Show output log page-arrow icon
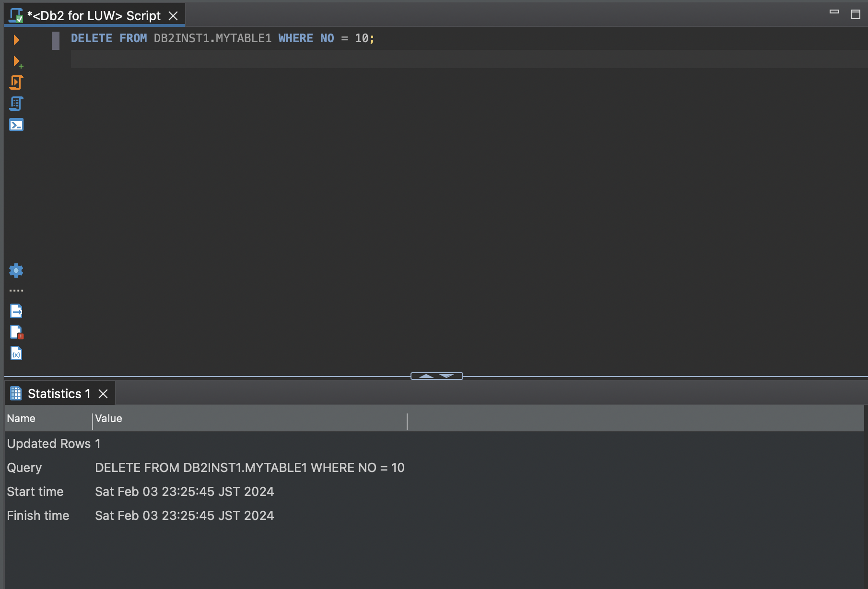Screen dimensions: 868x589 tap(16, 311)
